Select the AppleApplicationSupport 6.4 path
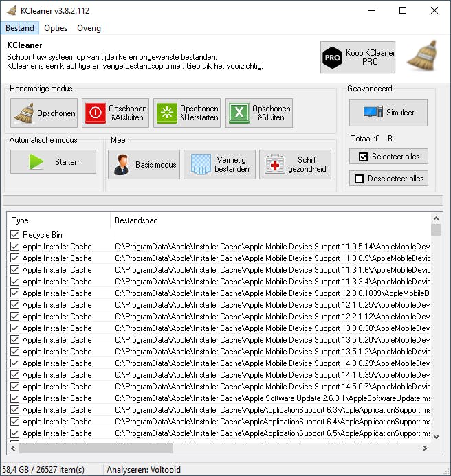 coord(272,422)
